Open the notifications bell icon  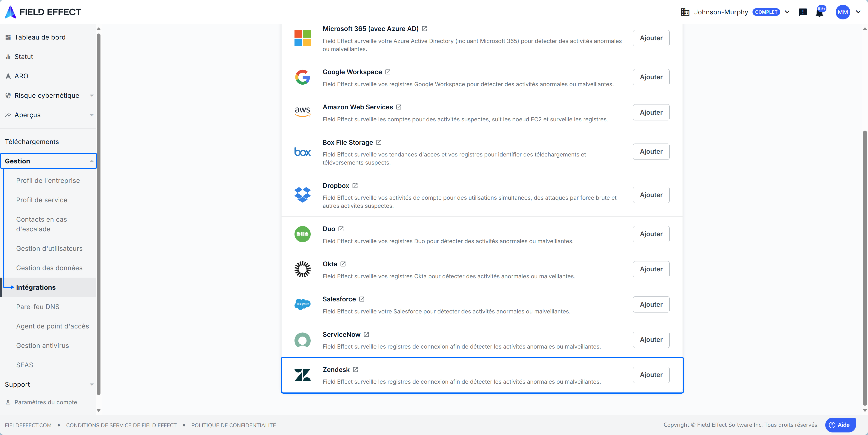coord(819,13)
